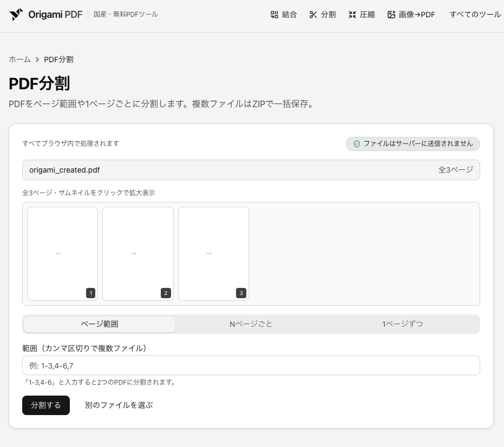This screenshot has height=447, width=504.
Task: Click the 結合 merge icon in header
Action: [274, 15]
